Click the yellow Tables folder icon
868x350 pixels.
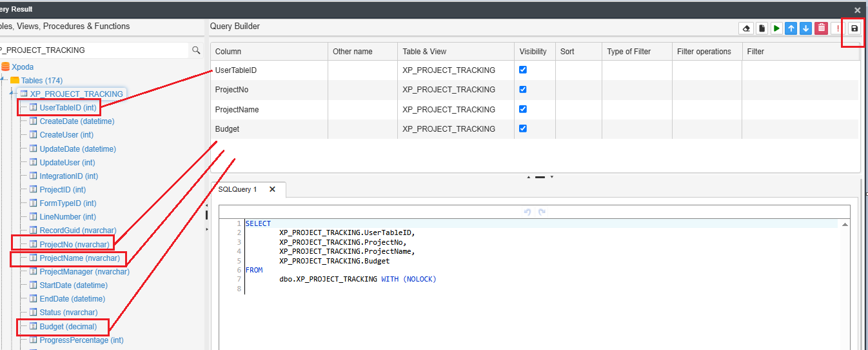15,80
